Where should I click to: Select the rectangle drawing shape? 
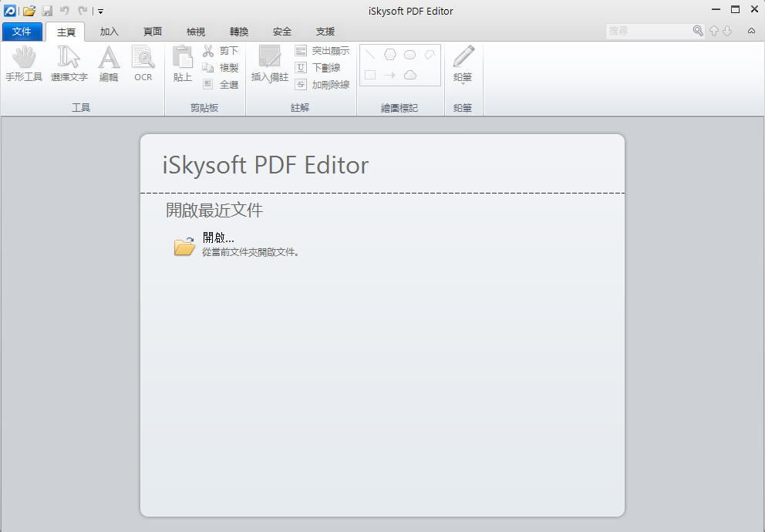click(370, 75)
